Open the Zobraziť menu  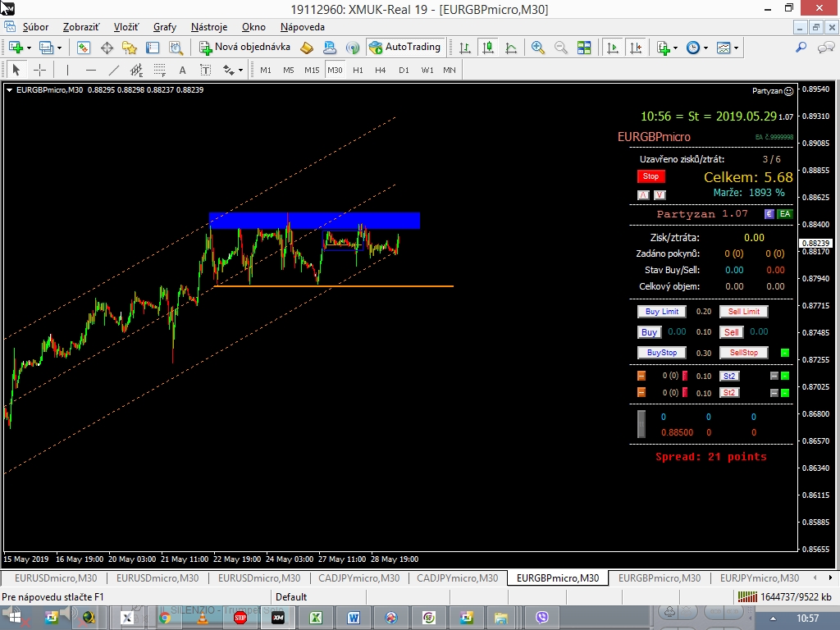click(81, 27)
